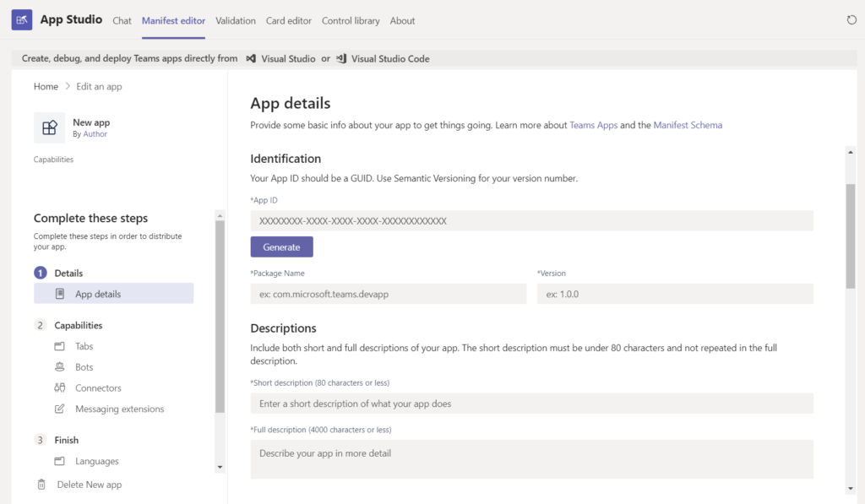Select the Bots icon in sidebar
This screenshot has width=865, height=504.
tap(60, 367)
